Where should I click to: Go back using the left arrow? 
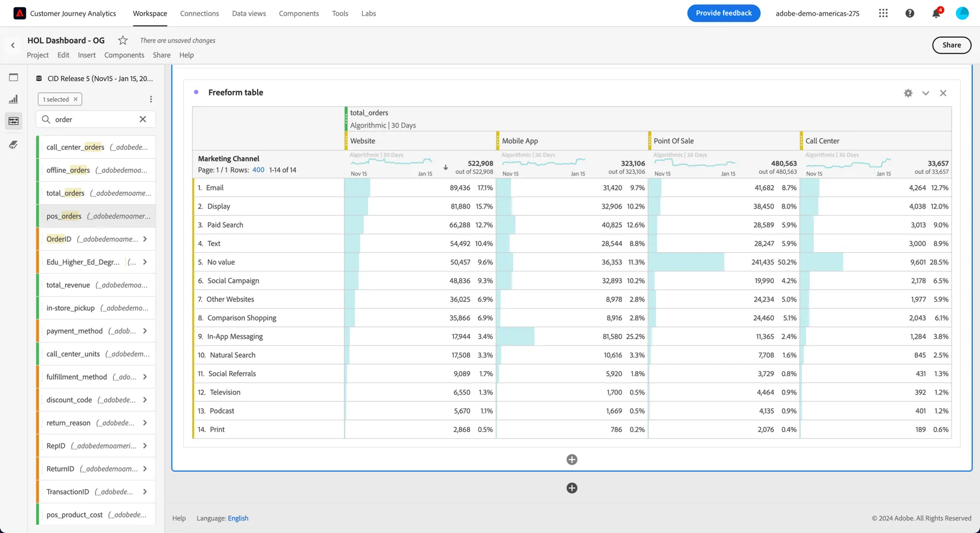coord(13,45)
